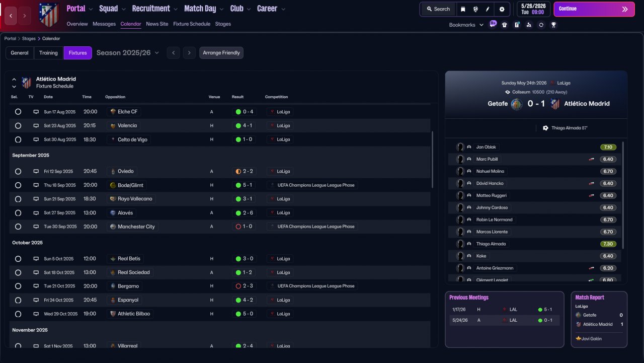Open the Search button
Viewport: 644px width, 363px height.
tap(438, 9)
